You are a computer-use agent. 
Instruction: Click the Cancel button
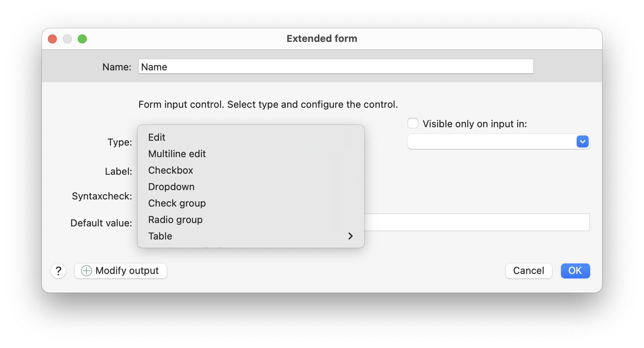point(528,271)
